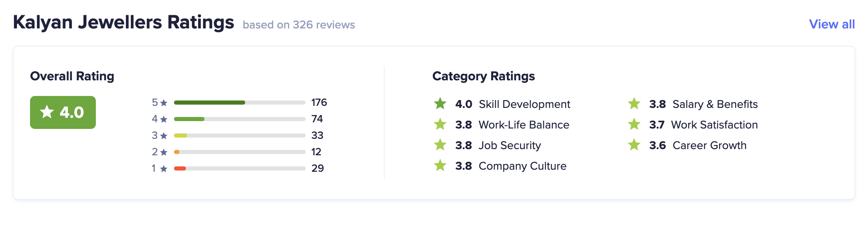The image size is (868, 229).
Task: Select the red 1 star rating bar
Action: point(239,168)
